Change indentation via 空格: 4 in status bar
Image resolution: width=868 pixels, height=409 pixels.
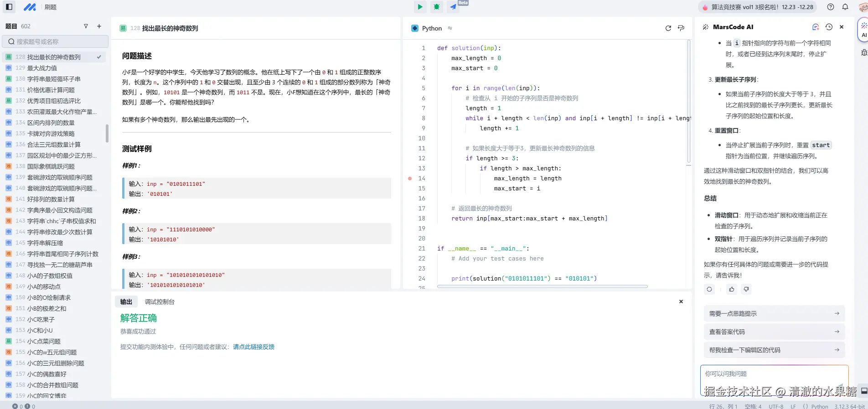(x=753, y=406)
